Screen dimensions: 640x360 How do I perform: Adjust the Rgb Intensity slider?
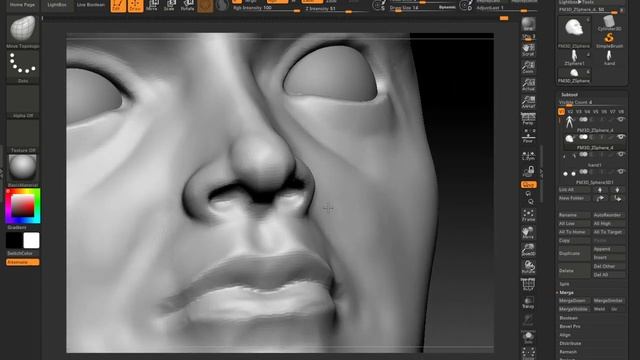tap(266, 9)
